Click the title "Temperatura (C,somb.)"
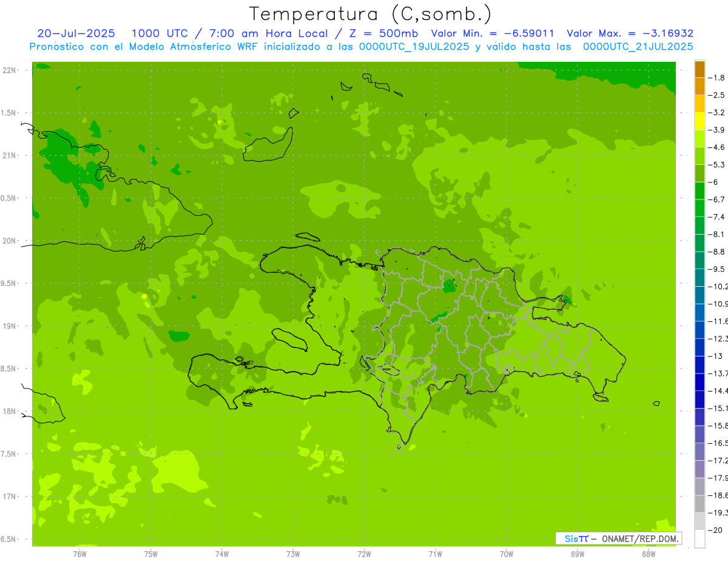This screenshot has width=728, height=562. 370,14
